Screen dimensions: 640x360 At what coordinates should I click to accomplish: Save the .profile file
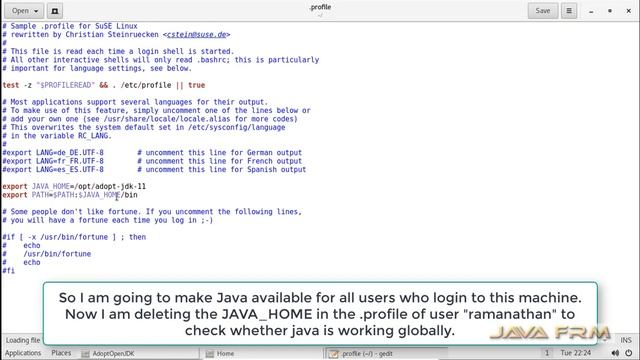(x=542, y=11)
